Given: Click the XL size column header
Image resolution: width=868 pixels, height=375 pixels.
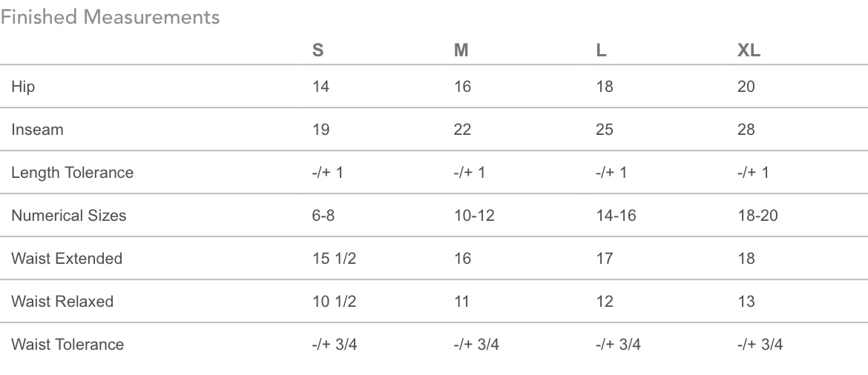Looking at the screenshot, I should pyautogui.click(x=749, y=50).
